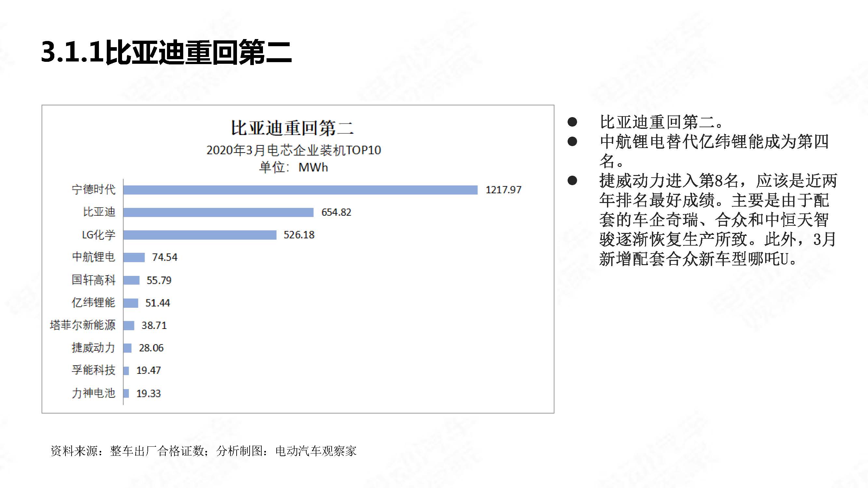Click the bullet about 中航锂电替代亿纬锂能
Viewport: 868px width, 488px height.
(714, 151)
